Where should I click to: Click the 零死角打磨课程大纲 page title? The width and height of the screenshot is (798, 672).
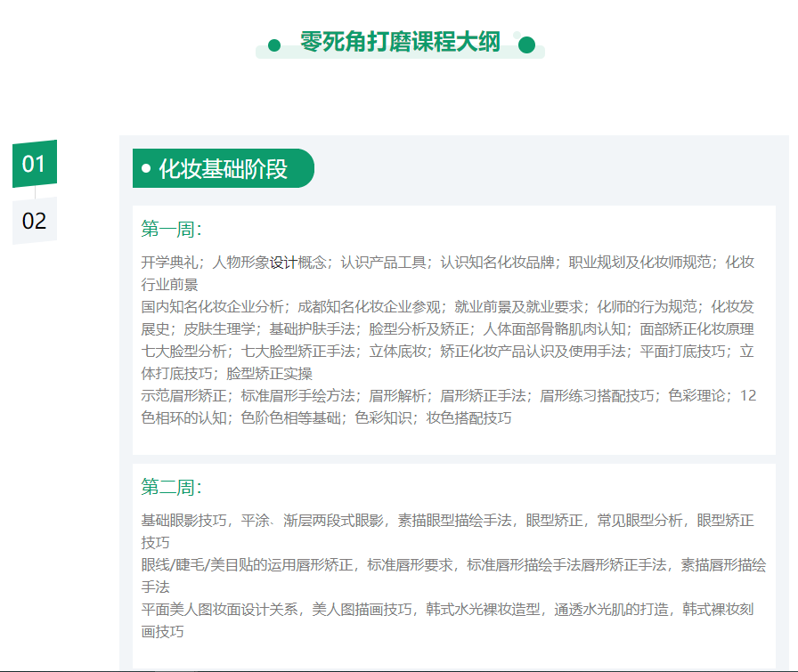400,42
